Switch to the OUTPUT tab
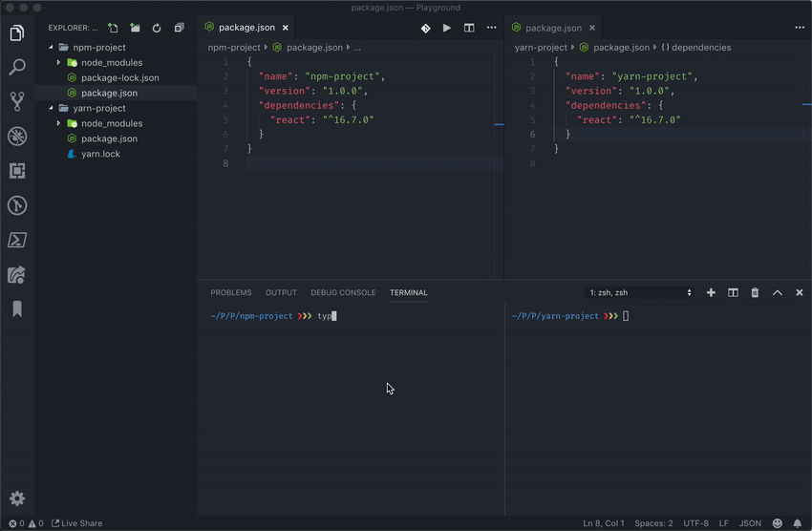The width and height of the screenshot is (812, 531). click(281, 293)
